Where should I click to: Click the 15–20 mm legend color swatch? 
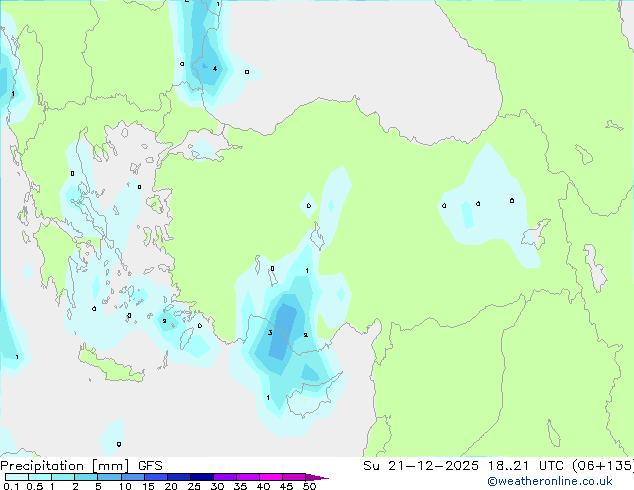coord(155,477)
